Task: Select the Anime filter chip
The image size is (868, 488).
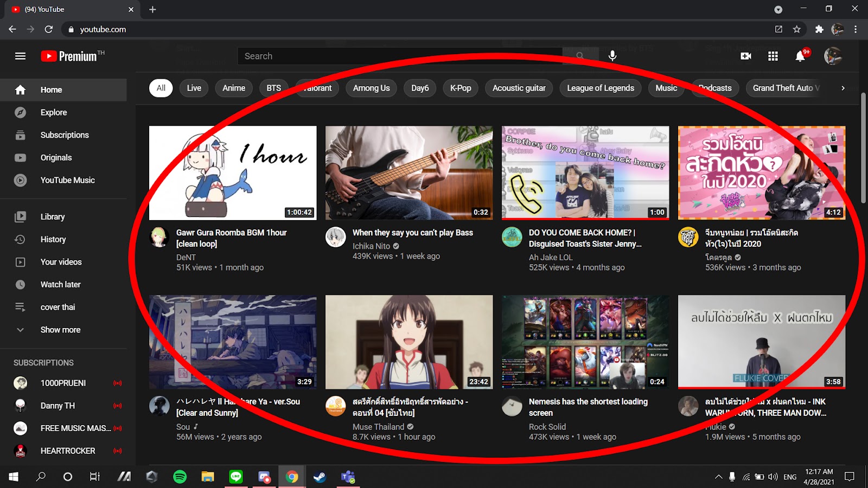Action: click(x=234, y=88)
